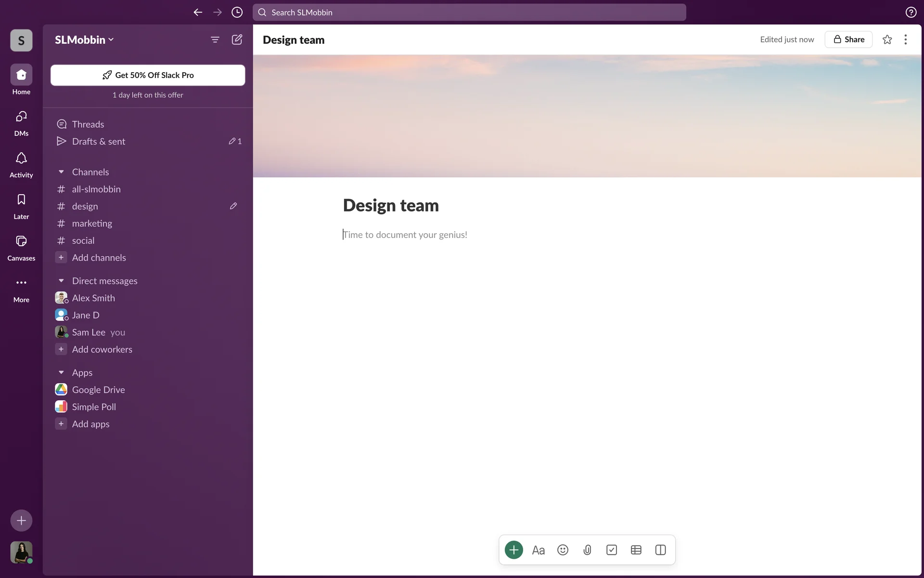Open the history clock icon
The height and width of the screenshot is (578, 924).
(237, 12)
